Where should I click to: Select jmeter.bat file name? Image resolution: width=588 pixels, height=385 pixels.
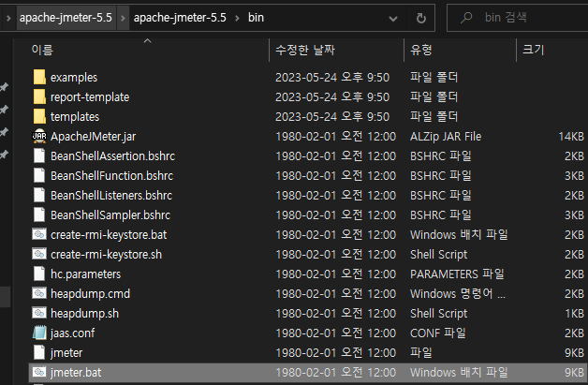pyautogui.click(x=76, y=373)
